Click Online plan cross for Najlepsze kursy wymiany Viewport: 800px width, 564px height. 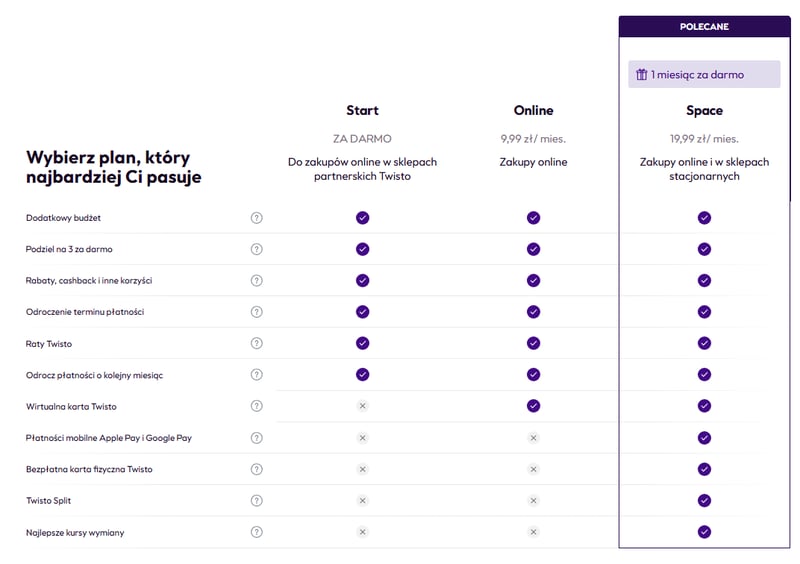533,532
